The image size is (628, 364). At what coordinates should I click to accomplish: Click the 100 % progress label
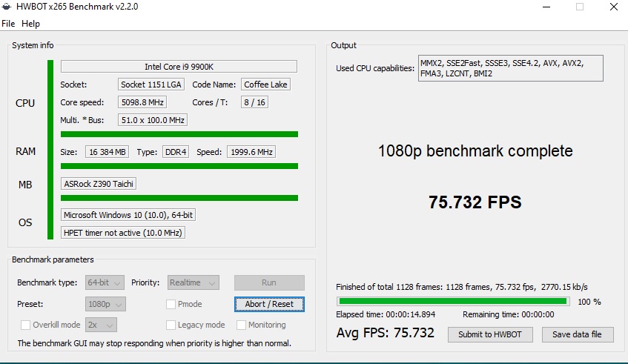[x=589, y=302]
